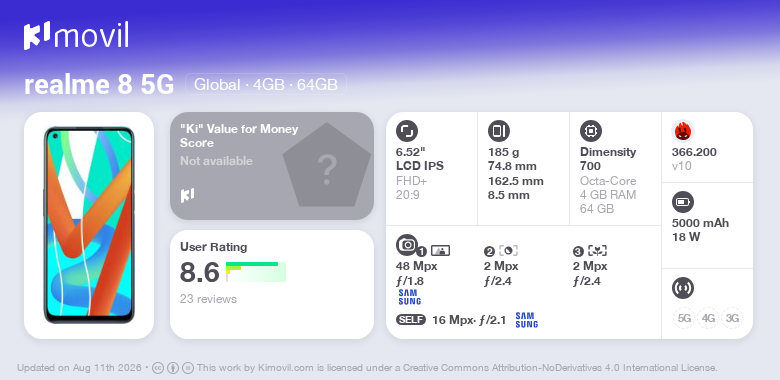Click the main camera icon

[407, 245]
